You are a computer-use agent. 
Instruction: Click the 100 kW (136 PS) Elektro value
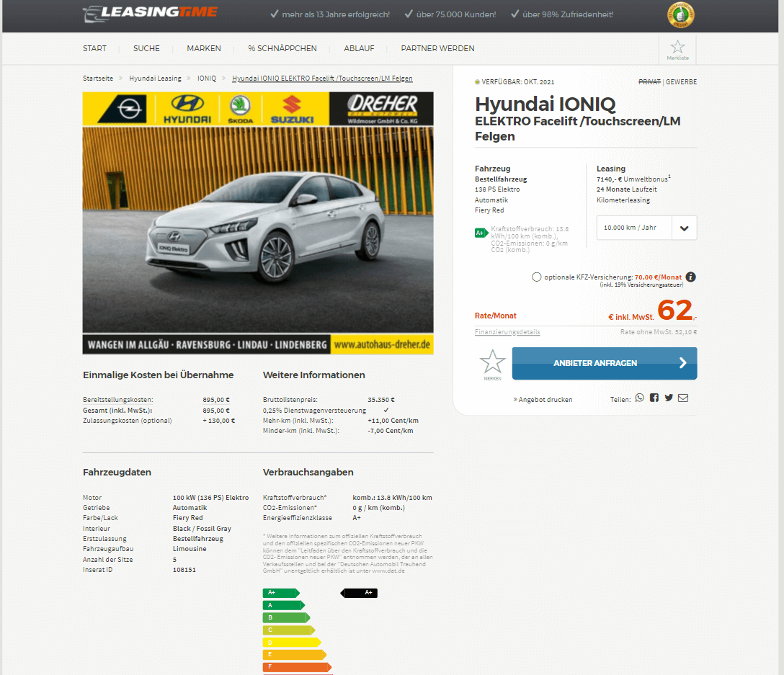(x=210, y=498)
